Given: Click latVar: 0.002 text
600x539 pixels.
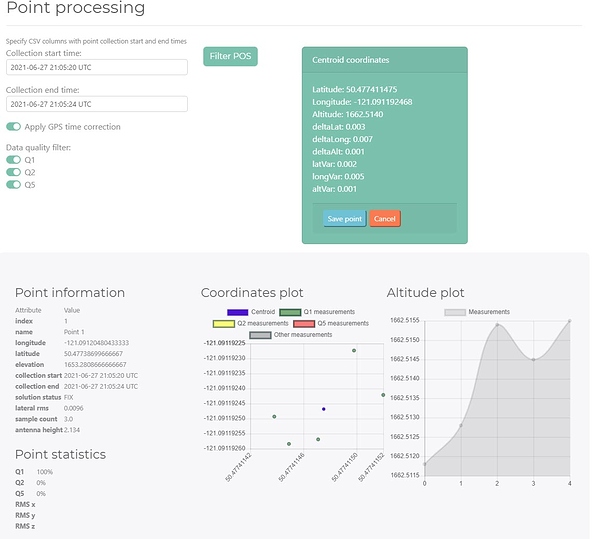Looking at the screenshot, I should pos(334,164).
